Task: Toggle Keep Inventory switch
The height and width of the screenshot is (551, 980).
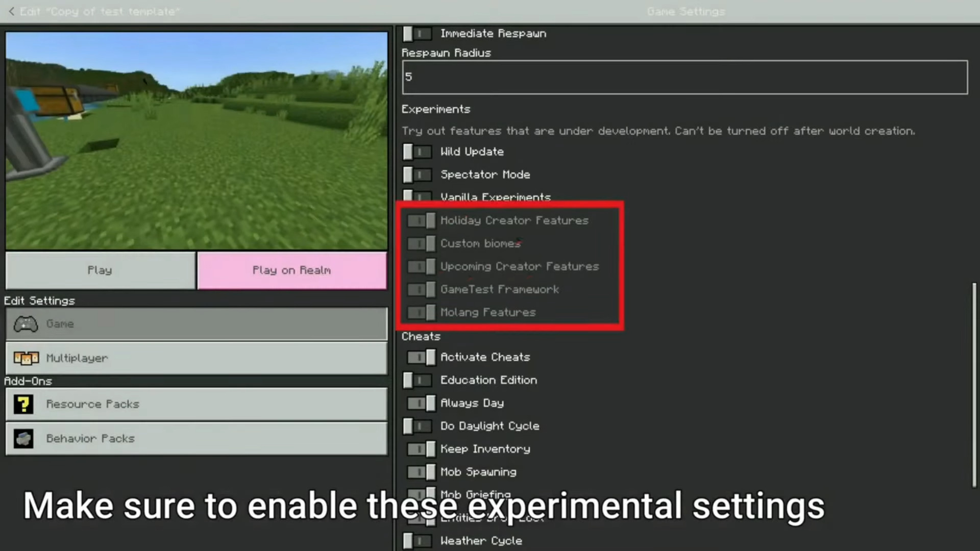Action: coord(422,449)
